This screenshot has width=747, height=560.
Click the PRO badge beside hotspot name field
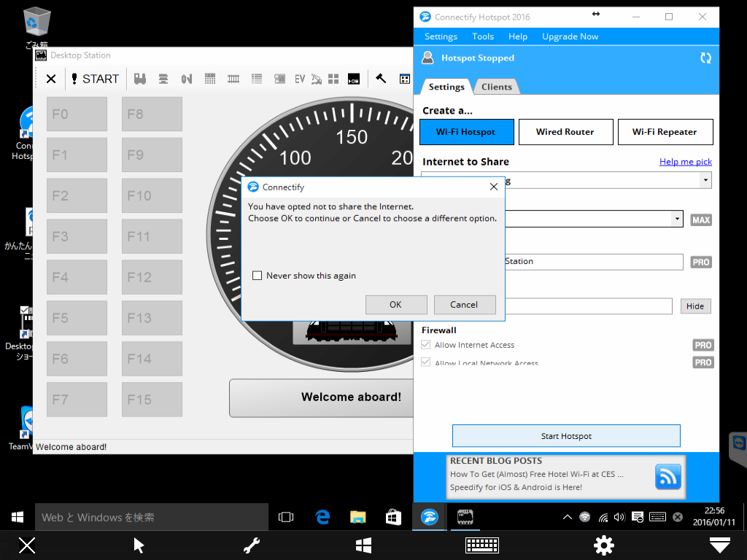[x=701, y=262]
